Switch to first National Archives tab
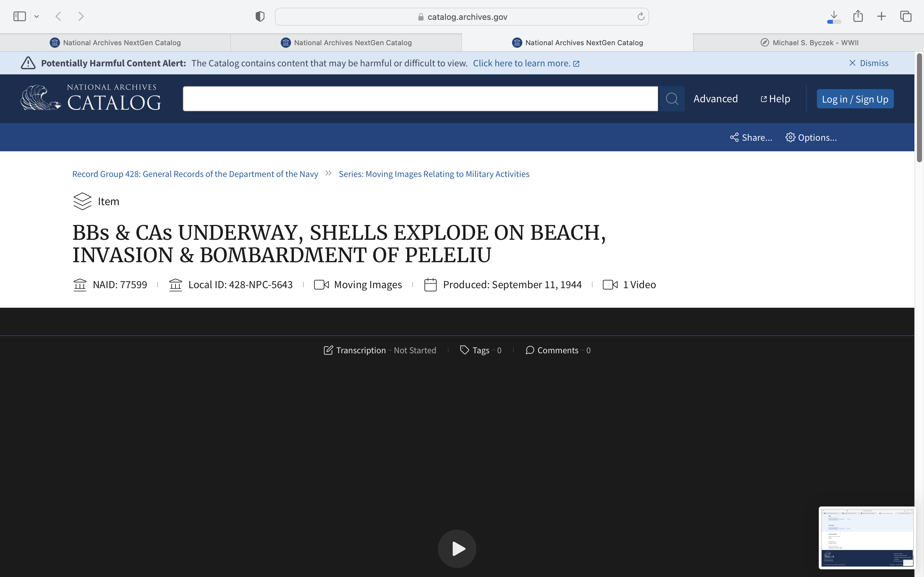 [115, 43]
